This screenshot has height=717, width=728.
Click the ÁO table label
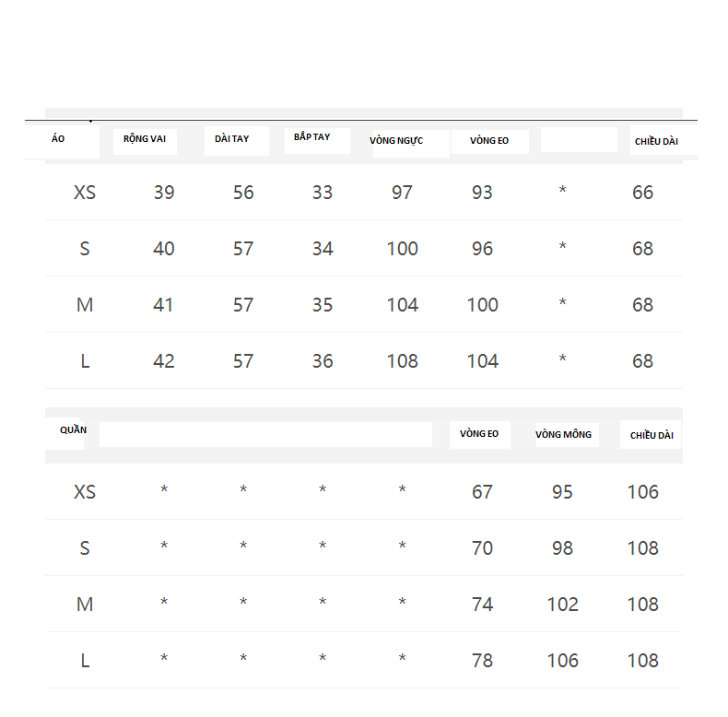pos(59,139)
